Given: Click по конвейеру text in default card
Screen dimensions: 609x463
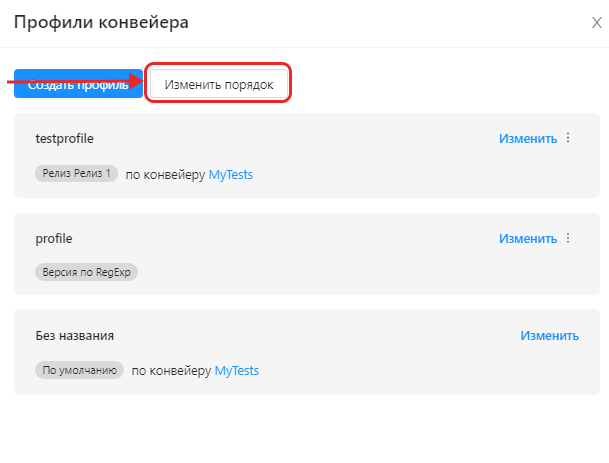Looking at the screenshot, I should point(171,371).
